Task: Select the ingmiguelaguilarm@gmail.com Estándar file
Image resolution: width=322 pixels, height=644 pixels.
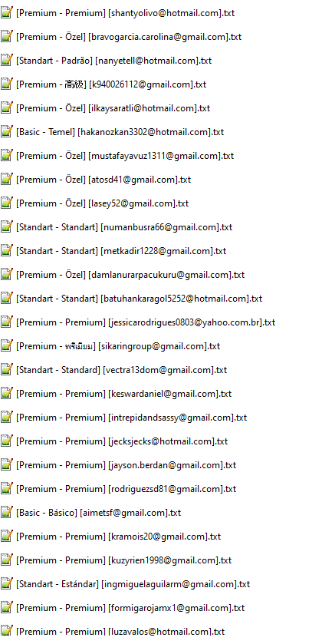Action: pyautogui.click(x=133, y=584)
